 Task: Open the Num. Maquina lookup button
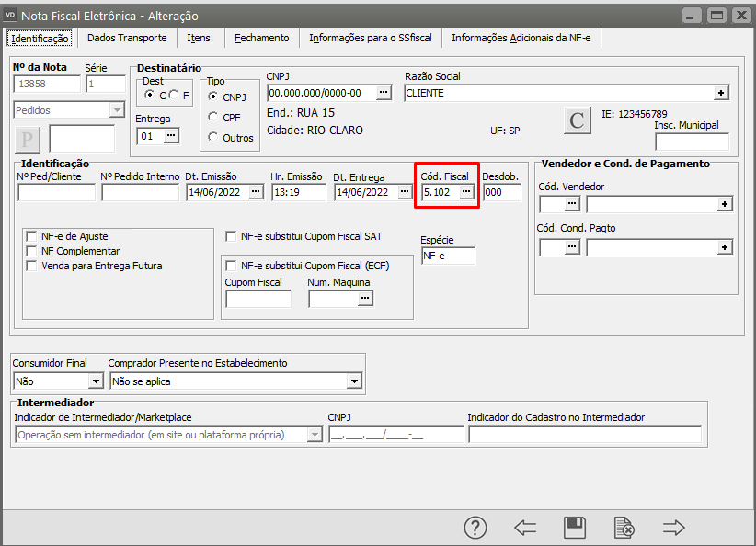pyautogui.click(x=365, y=299)
